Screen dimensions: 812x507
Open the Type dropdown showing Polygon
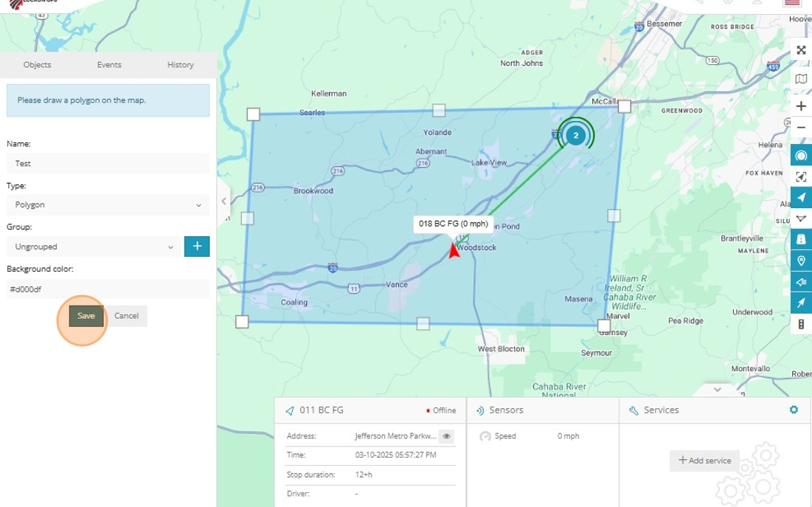(108, 204)
